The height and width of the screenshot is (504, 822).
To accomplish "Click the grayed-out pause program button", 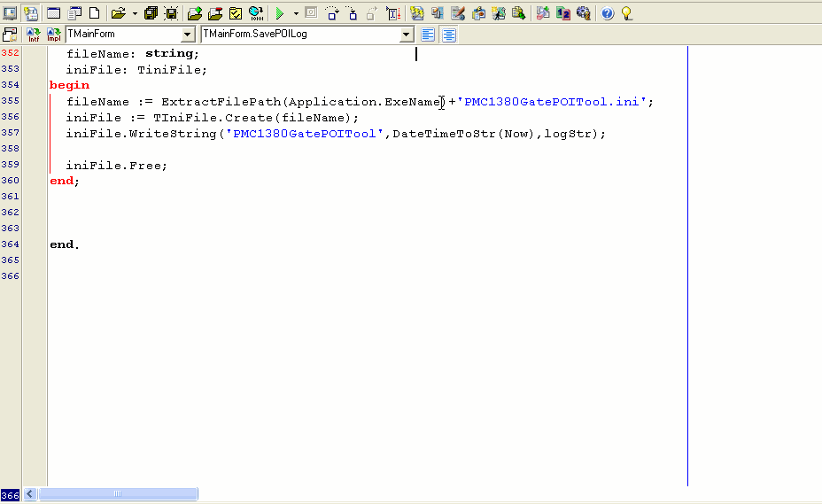I will pyautogui.click(x=311, y=12).
